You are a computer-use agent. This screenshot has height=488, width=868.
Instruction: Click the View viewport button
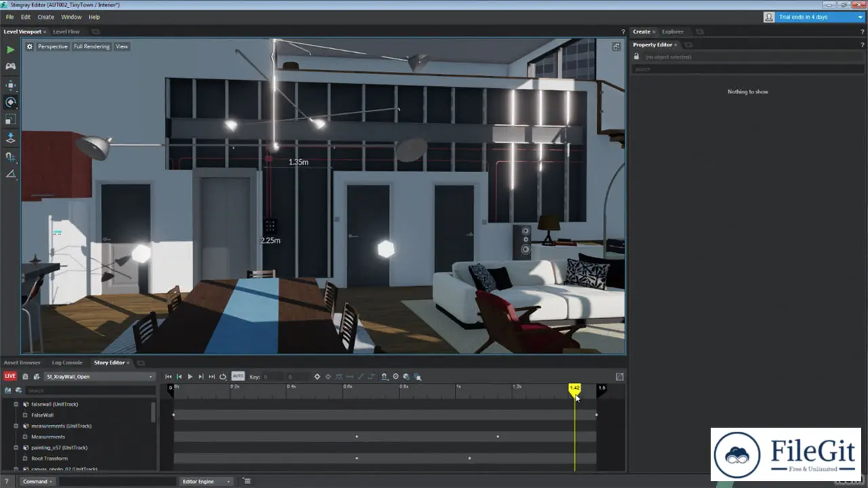[x=121, y=47]
